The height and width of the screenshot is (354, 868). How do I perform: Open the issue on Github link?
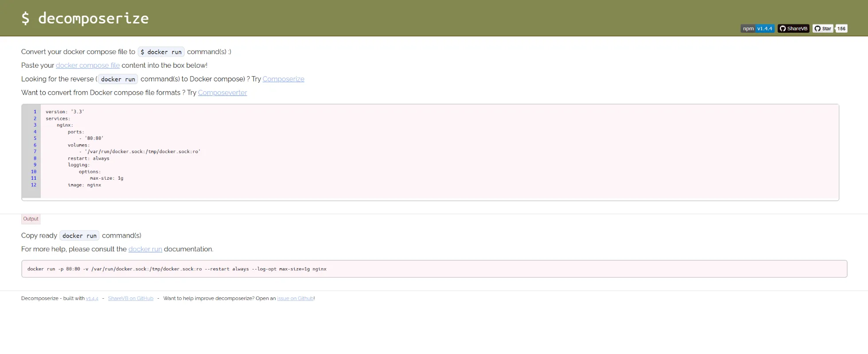[x=295, y=299]
